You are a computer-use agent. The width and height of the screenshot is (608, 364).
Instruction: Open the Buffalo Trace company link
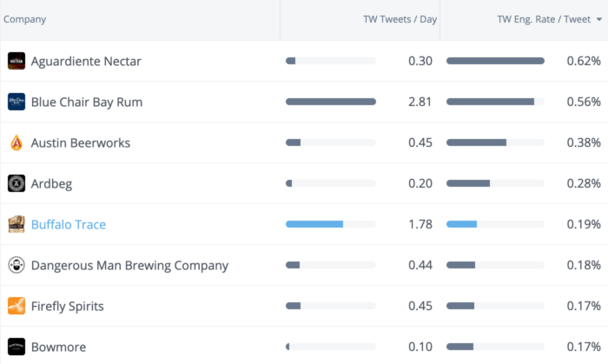coord(69,224)
